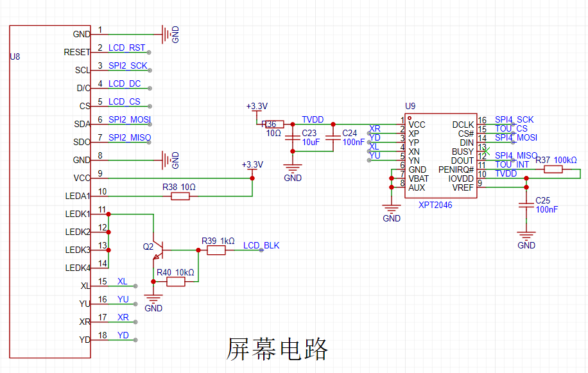This screenshot has width=588, height=373.
Task: Click YD net label on U8 pin 18
Action: click(123, 336)
